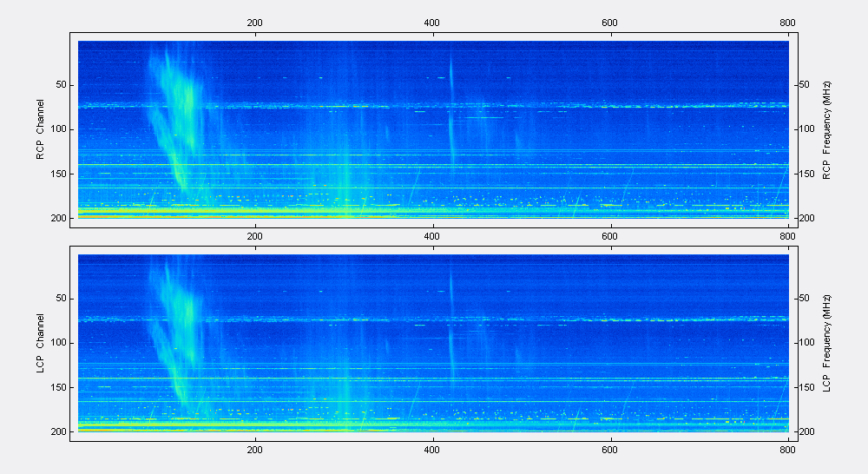868x474 pixels.
Task: Click the 100 tick on LCP Channel axis
Action: [x=59, y=342]
